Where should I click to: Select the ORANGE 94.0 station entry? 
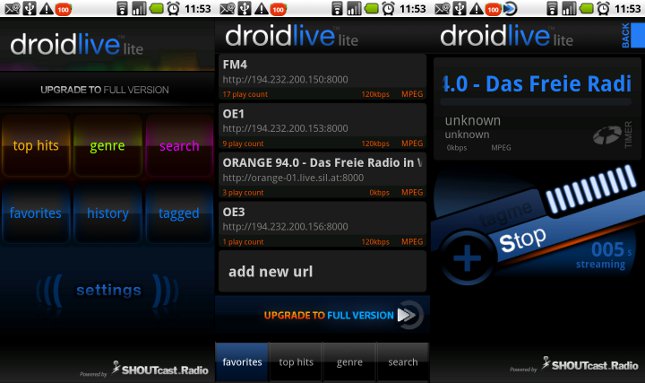point(322,175)
